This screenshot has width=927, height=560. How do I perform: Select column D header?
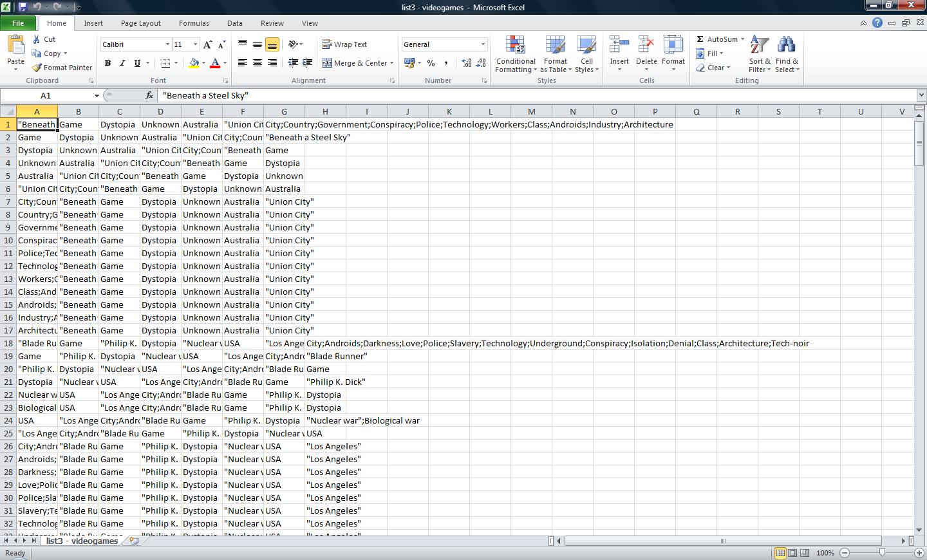[160, 111]
